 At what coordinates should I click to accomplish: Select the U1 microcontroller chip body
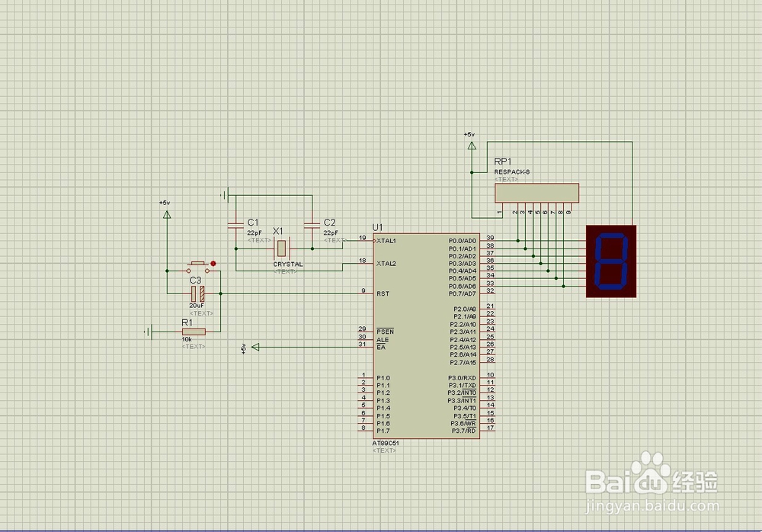click(426, 335)
